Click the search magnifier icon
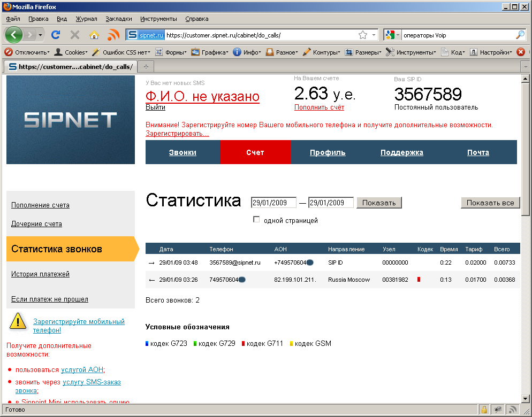Screen dimensions: 532x417 click(520, 35)
